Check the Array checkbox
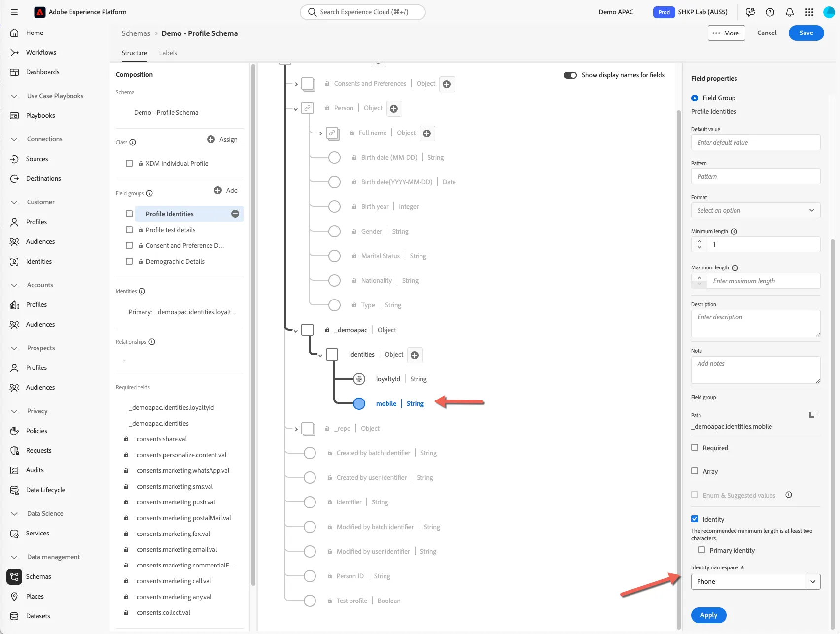Screen dimensions: 840x634 click(x=695, y=471)
